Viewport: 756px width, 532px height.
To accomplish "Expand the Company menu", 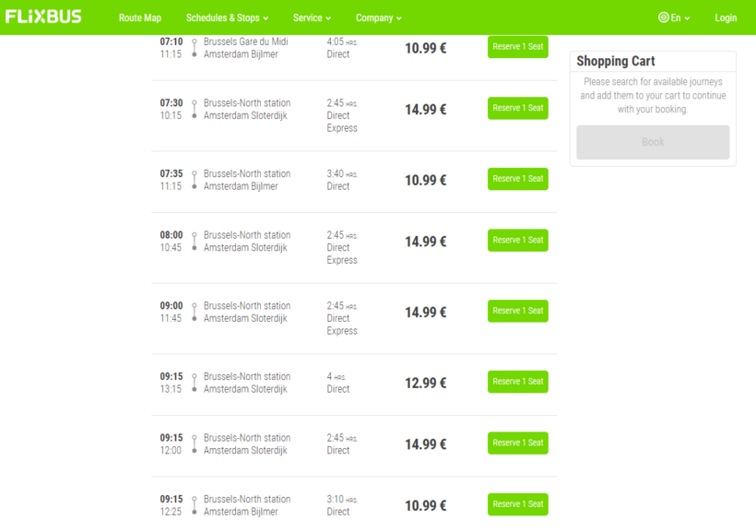I will [x=379, y=18].
